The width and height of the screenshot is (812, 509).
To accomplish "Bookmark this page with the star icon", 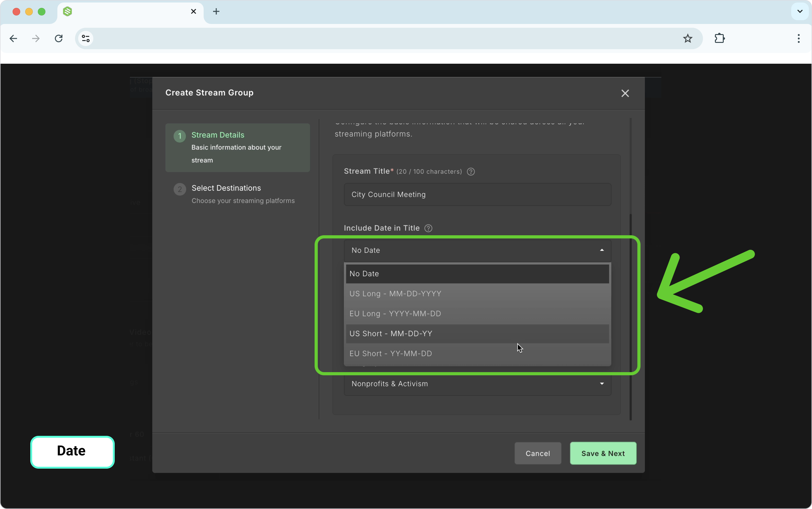I will tap(687, 38).
